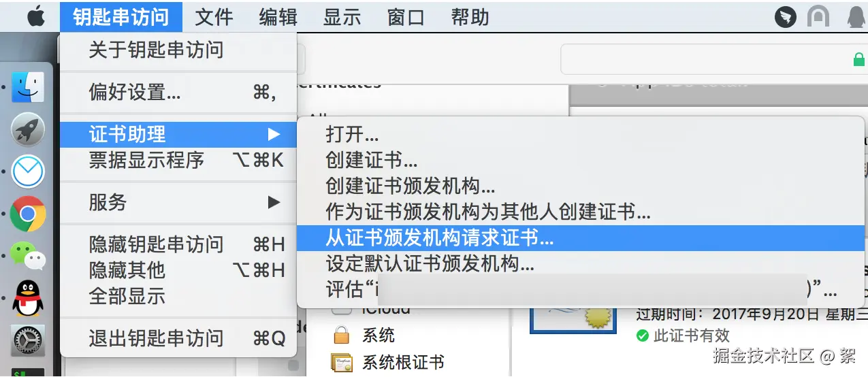Open the Apple menu icon

(x=36, y=16)
